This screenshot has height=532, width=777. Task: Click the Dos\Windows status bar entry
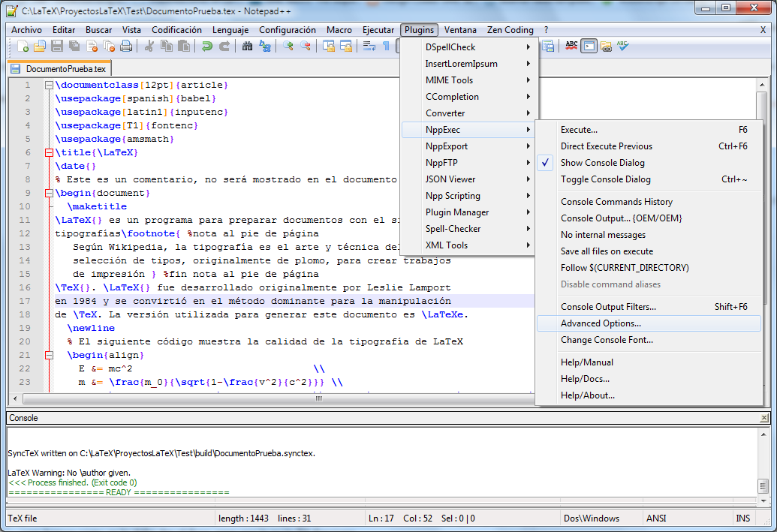(592, 518)
